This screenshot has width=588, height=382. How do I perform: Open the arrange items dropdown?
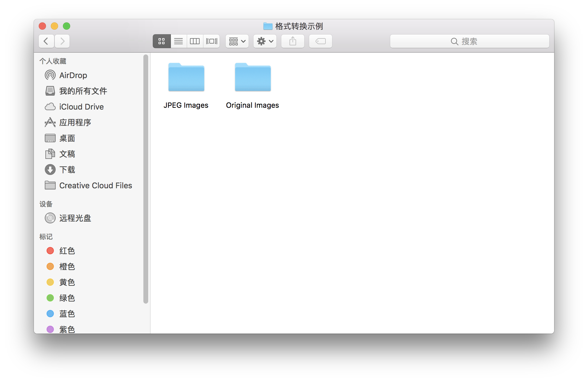(x=237, y=41)
